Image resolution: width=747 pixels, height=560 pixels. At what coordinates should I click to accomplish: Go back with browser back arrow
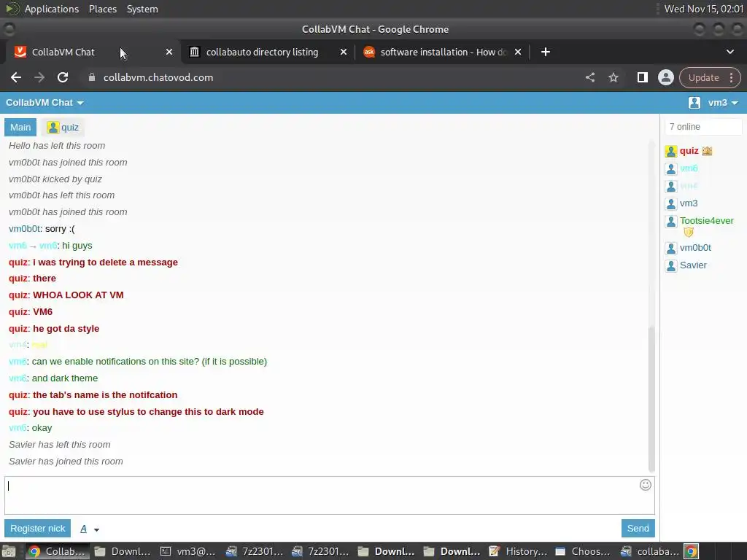tap(16, 77)
